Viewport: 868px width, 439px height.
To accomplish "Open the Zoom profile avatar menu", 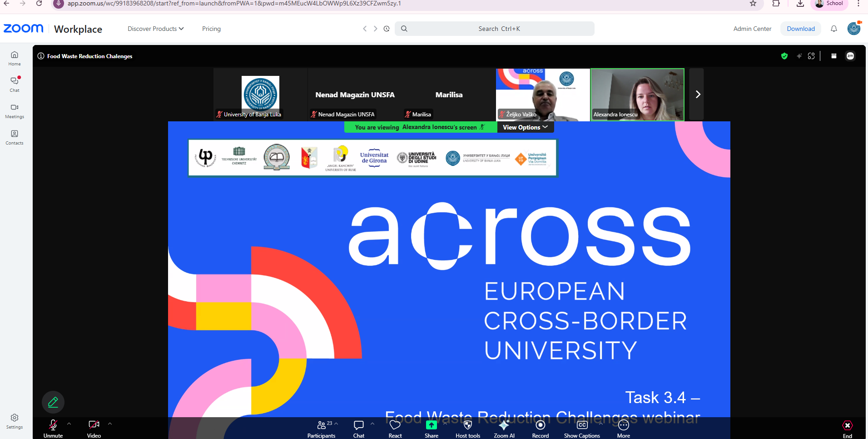I will click(x=854, y=29).
